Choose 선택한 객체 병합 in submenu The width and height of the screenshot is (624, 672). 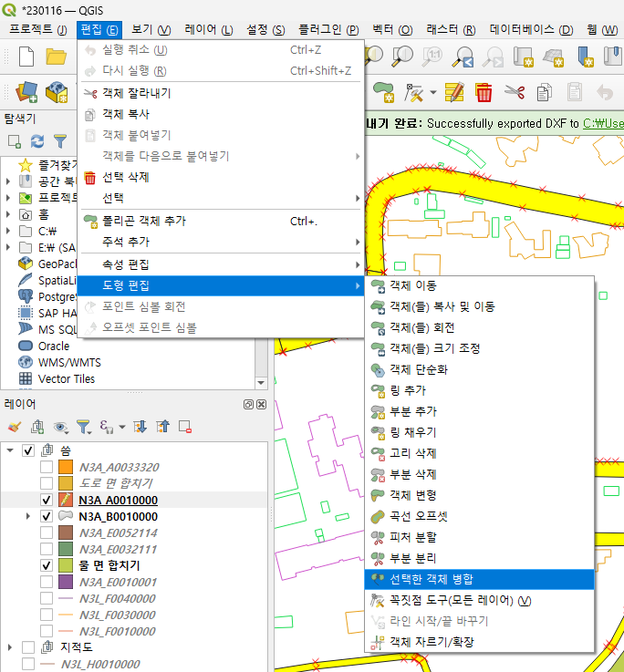479,579
